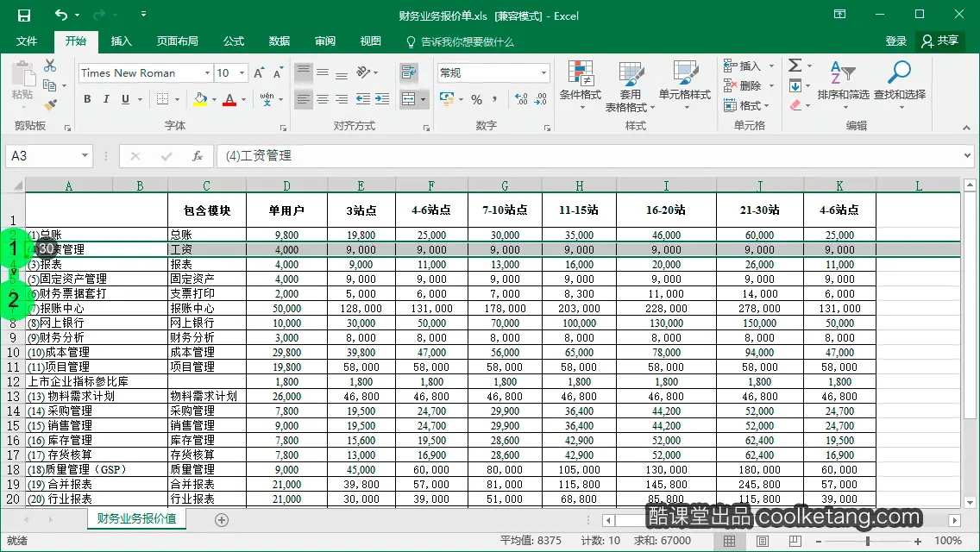
Task: Activate the Format Painter brush
Action: coord(50,103)
